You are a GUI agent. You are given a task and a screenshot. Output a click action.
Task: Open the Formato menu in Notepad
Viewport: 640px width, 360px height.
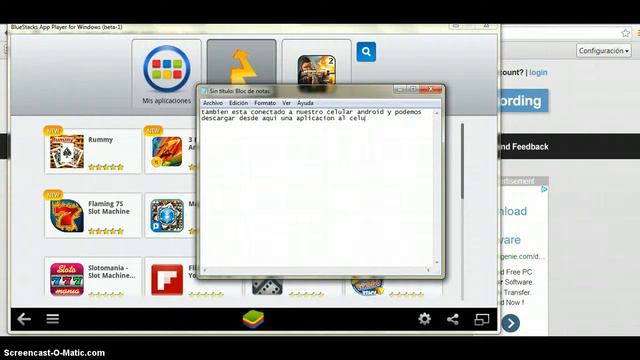point(265,103)
